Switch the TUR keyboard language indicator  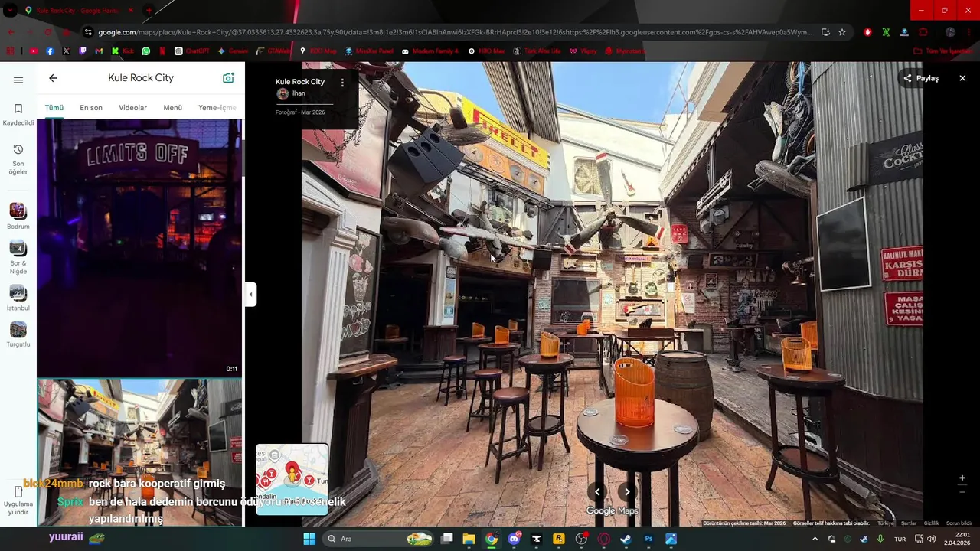(900, 539)
